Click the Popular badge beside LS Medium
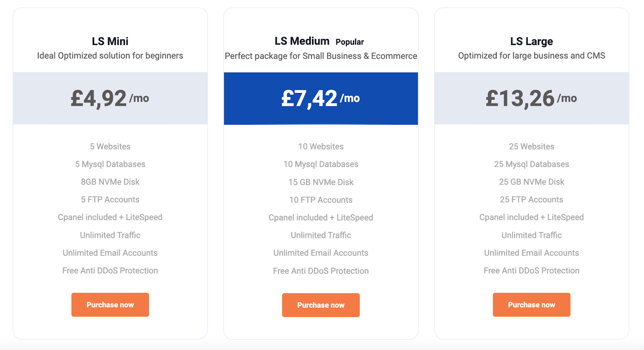This screenshot has height=350, width=644. pos(349,42)
